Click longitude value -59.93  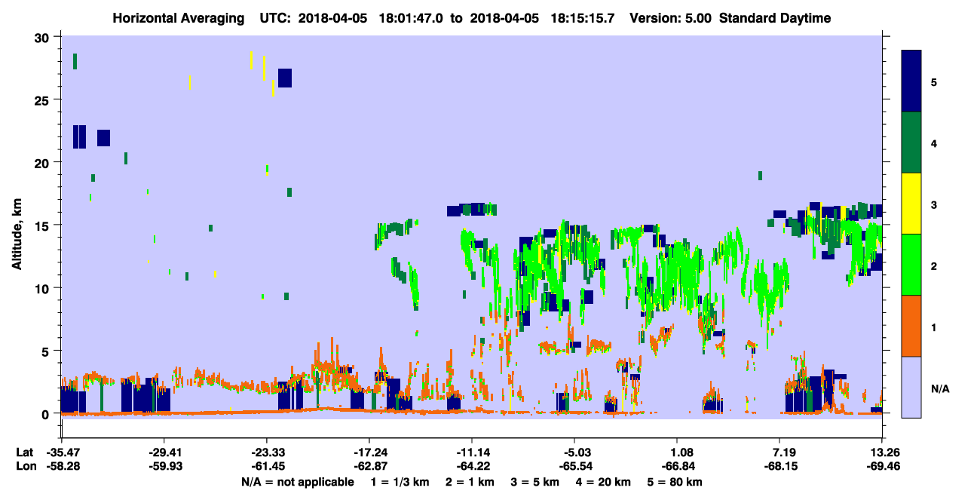coord(164,466)
